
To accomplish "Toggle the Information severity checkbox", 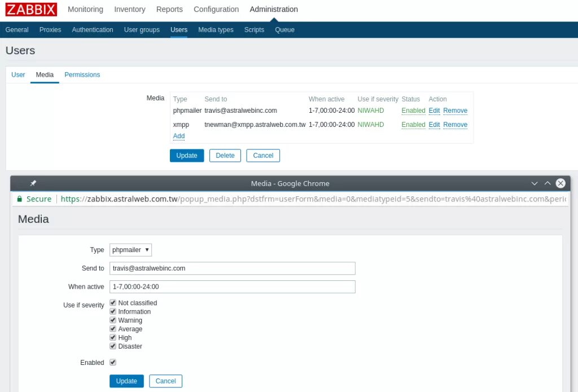I will tap(113, 311).
